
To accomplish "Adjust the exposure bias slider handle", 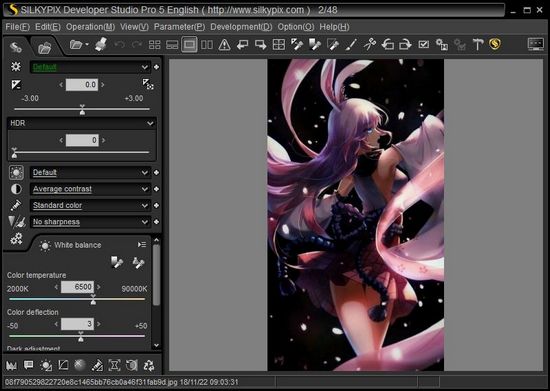I will click(82, 110).
